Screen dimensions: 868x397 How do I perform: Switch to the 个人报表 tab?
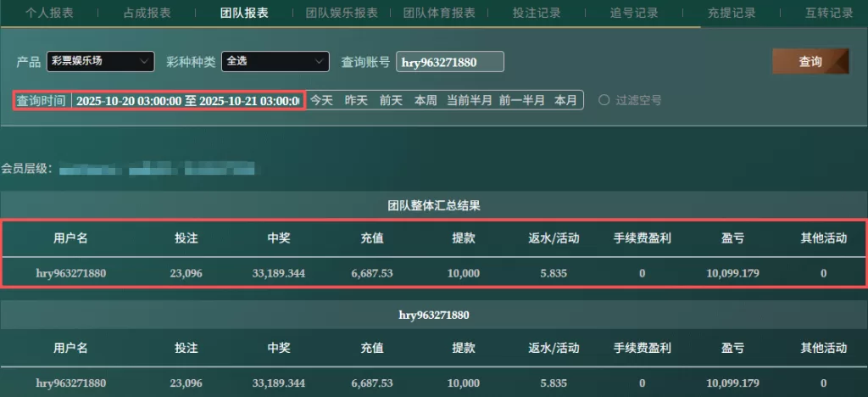49,13
